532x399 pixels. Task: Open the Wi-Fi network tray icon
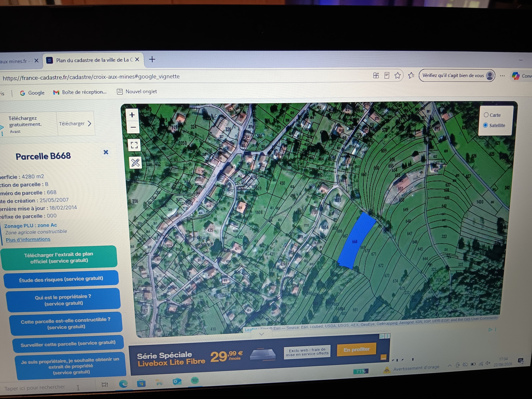tap(481, 364)
